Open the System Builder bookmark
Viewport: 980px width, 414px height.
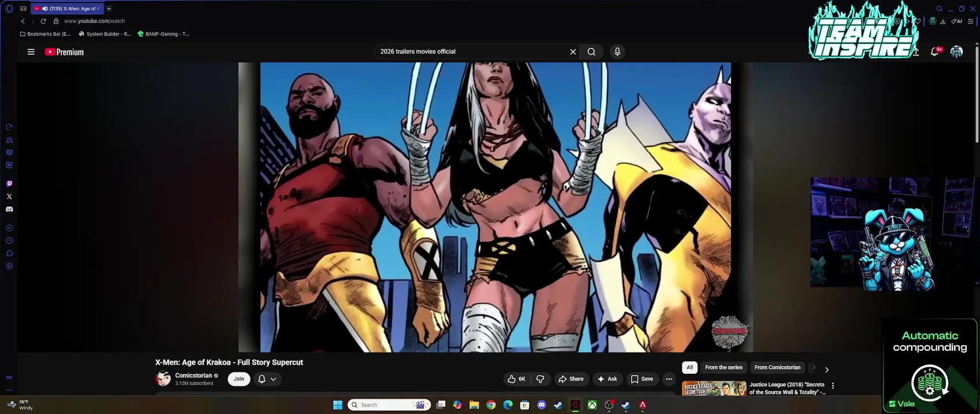coord(105,34)
